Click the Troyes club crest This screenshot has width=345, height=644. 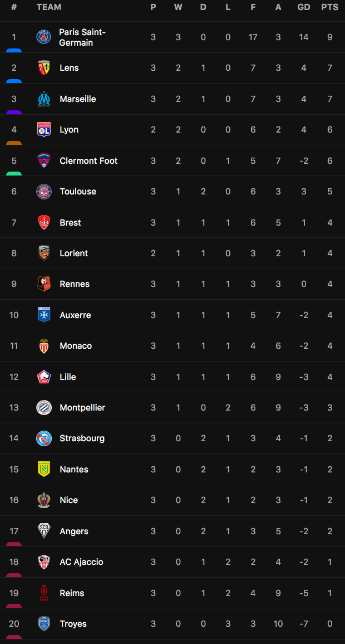(44, 624)
